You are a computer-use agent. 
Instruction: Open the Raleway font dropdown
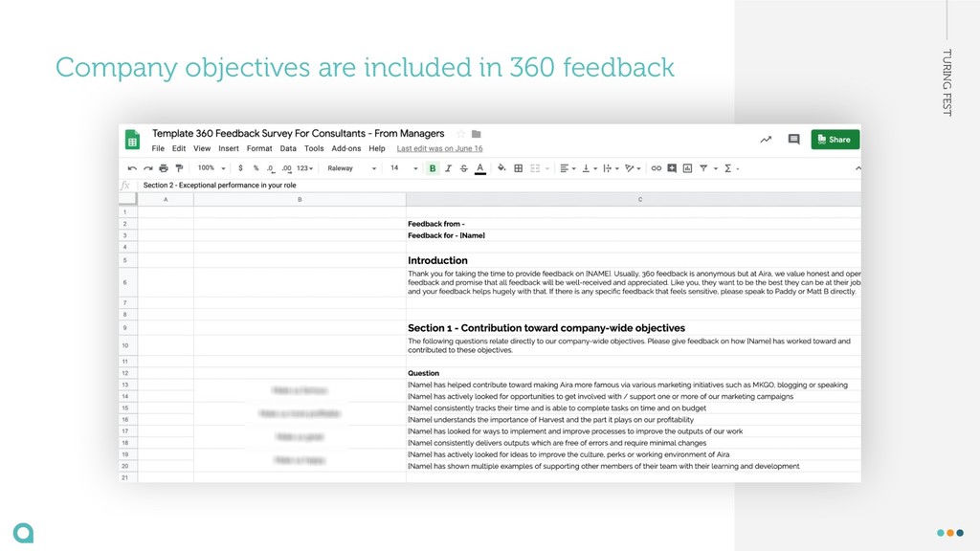352,168
